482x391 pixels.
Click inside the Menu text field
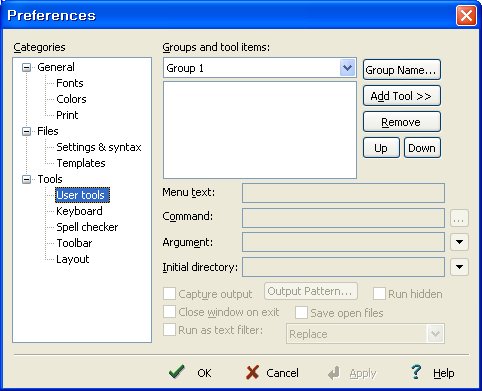coord(343,193)
